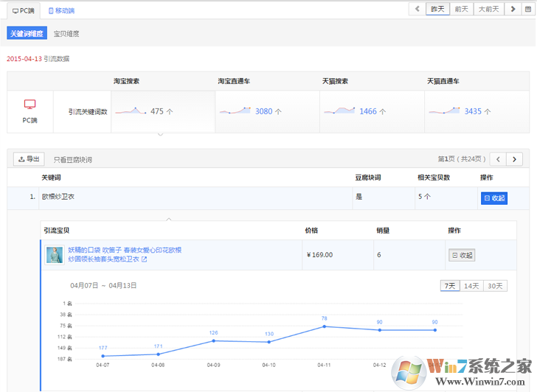The height and width of the screenshot is (392, 537).
Task: Toggle 只看豆腐块词 filter
Action: click(72, 160)
